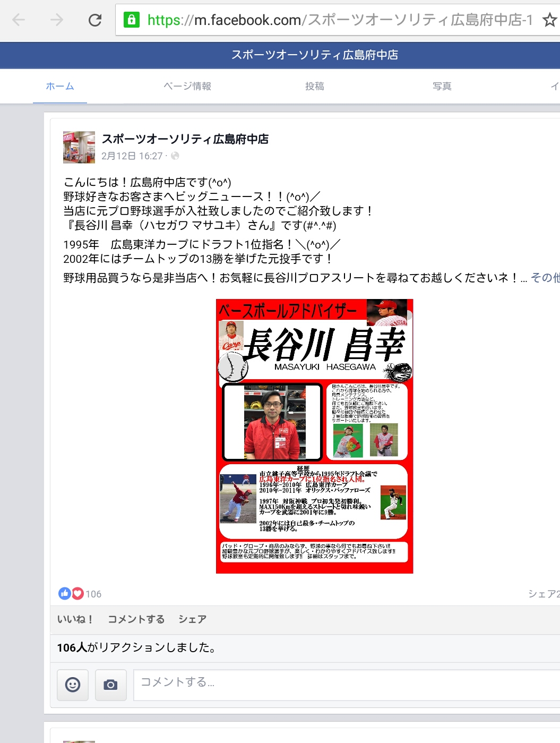
Task: Go to the 投稿 tab
Action: (x=315, y=86)
